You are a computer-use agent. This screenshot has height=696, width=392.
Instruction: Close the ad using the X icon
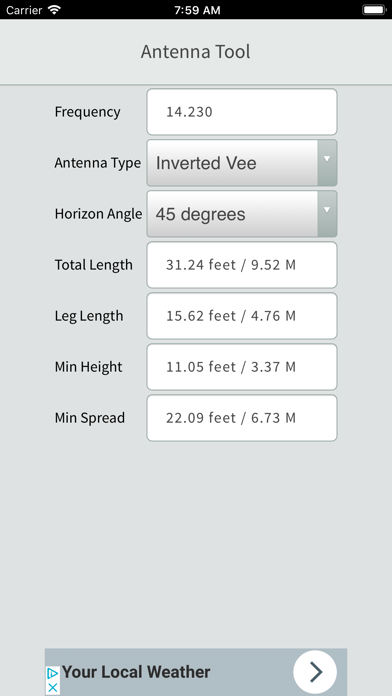pos(52,687)
